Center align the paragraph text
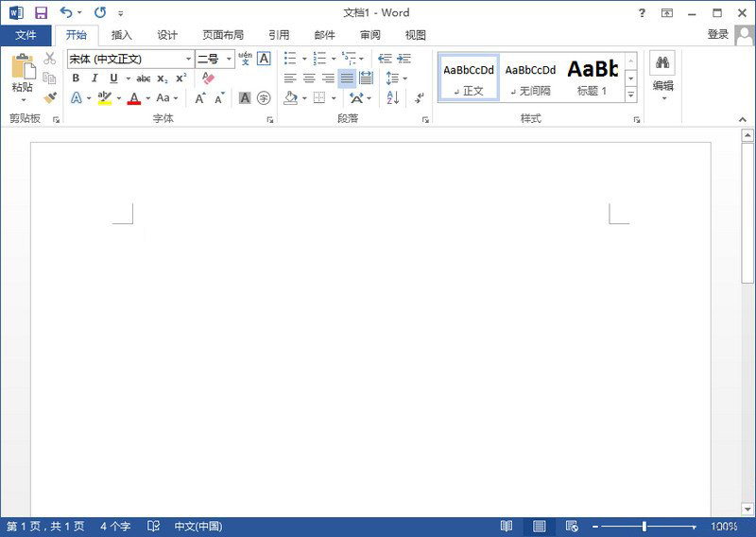The width and height of the screenshot is (756, 537). (x=309, y=78)
